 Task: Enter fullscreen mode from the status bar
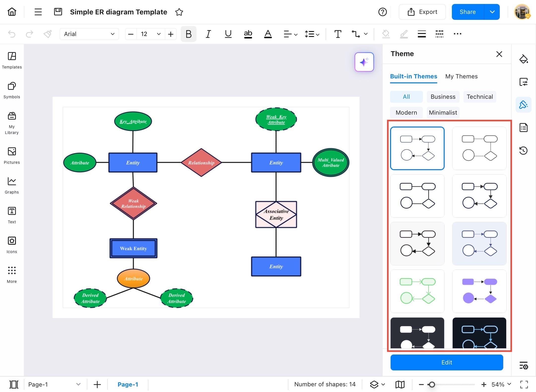click(524, 384)
